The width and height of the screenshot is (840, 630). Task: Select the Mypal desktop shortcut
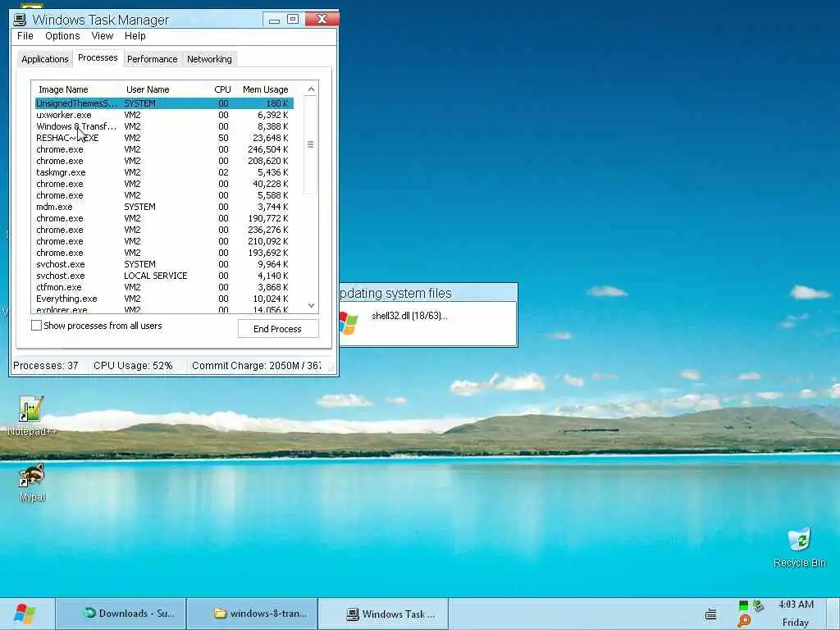tap(32, 482)
